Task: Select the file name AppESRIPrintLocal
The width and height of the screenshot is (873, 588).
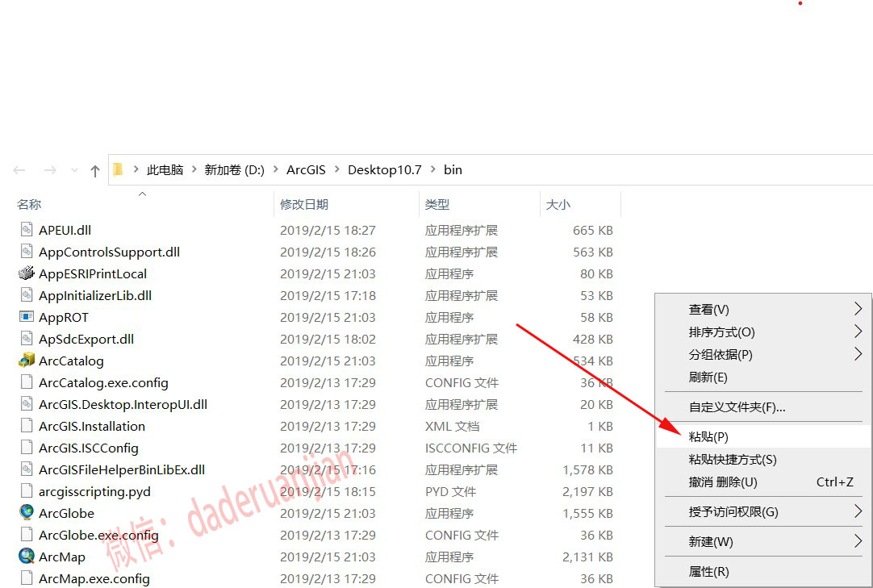Action: coord(93,274)
